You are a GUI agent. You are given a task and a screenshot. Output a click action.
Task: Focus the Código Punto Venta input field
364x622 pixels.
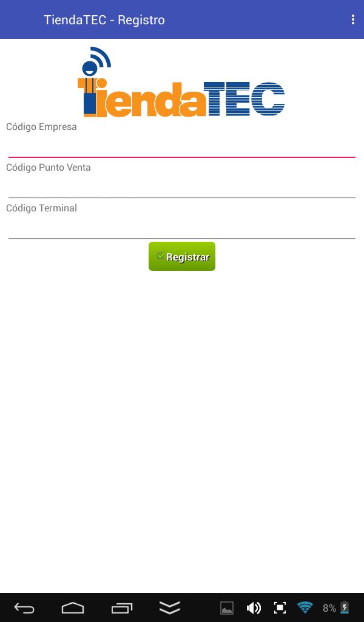182,186
